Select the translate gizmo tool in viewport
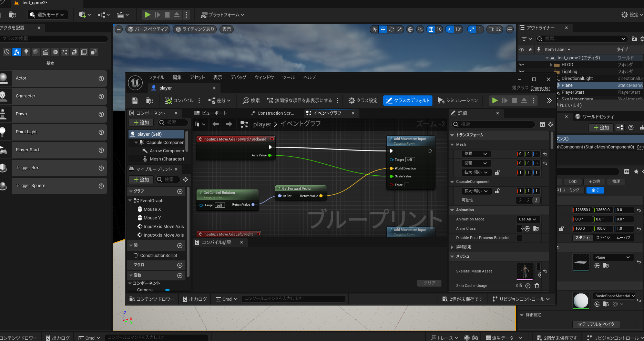The width and height of the screenshot is (644, 341). [383, 30]
